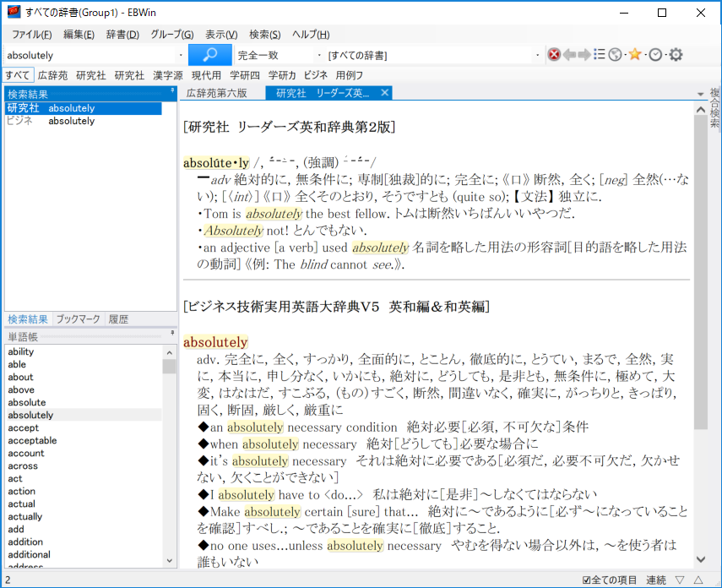Click the up triangle previous-item icon

click(698, 580)
